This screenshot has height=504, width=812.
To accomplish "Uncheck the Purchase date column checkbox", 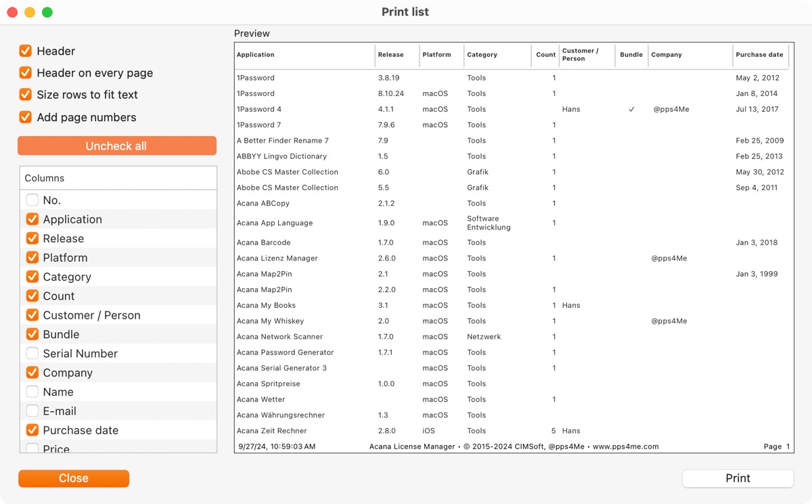I will pyautogui.click(x=32, y=430).
